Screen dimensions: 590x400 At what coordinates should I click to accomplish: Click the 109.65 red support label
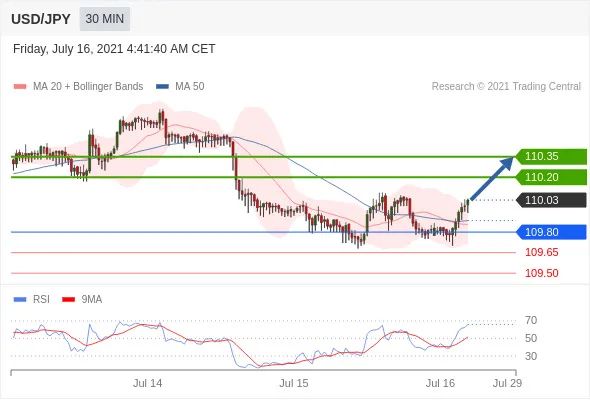coord(541,252)
